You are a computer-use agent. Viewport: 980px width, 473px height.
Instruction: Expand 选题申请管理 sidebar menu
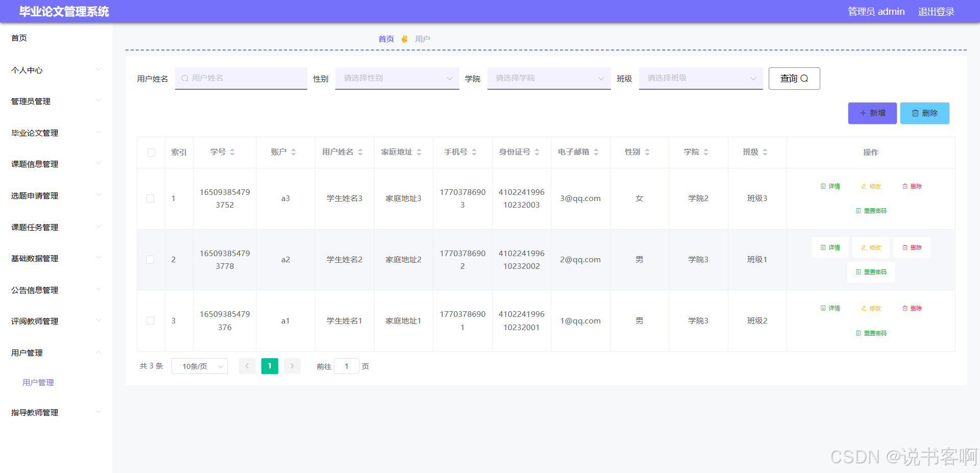56,195
